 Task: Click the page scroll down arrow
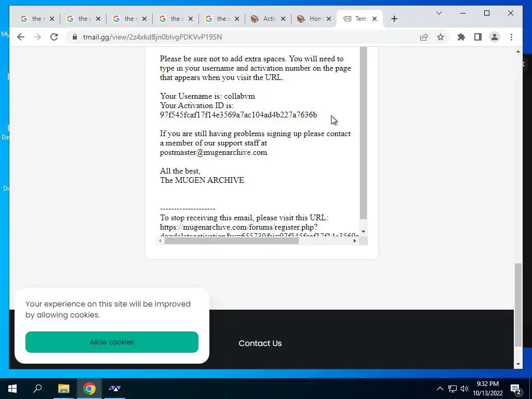518,364
